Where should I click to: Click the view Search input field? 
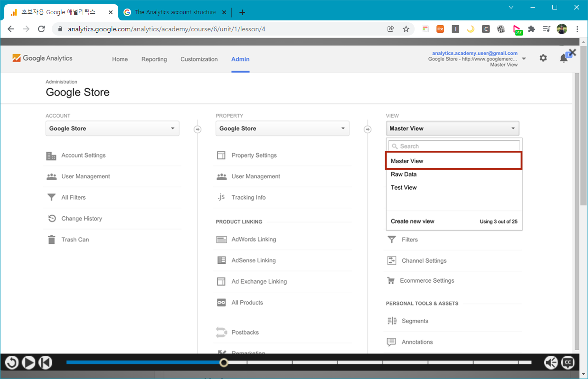click(454, 146)
